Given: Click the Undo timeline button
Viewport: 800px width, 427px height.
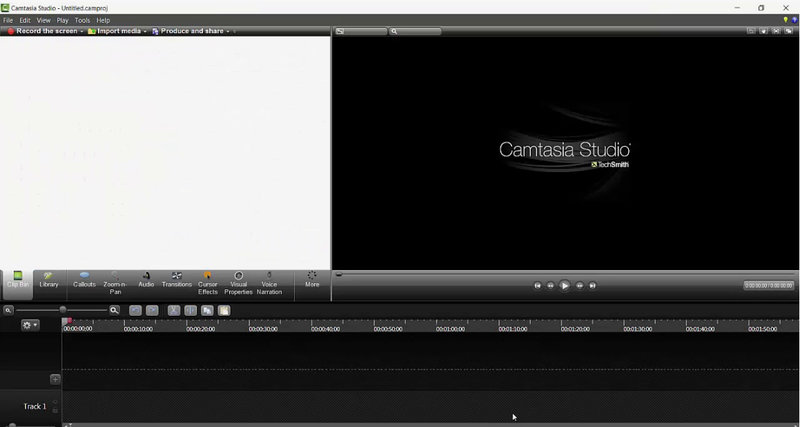Looking at the screenshot, I should pos(135,310).
